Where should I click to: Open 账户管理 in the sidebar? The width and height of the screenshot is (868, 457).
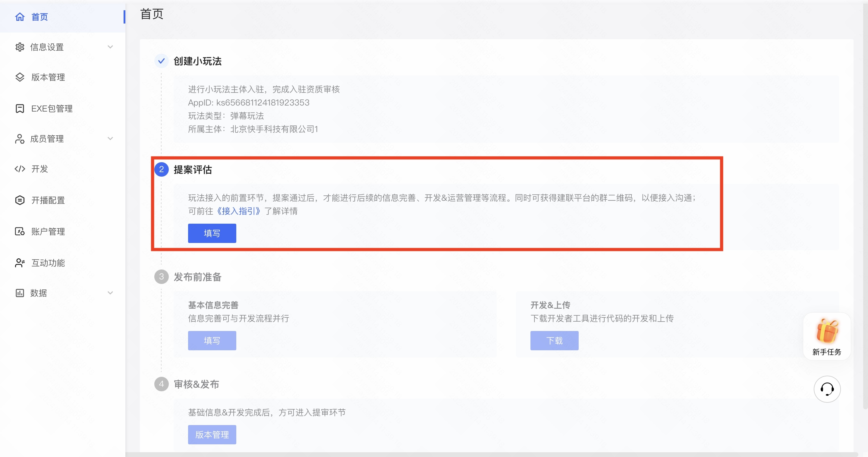[48, 232]
